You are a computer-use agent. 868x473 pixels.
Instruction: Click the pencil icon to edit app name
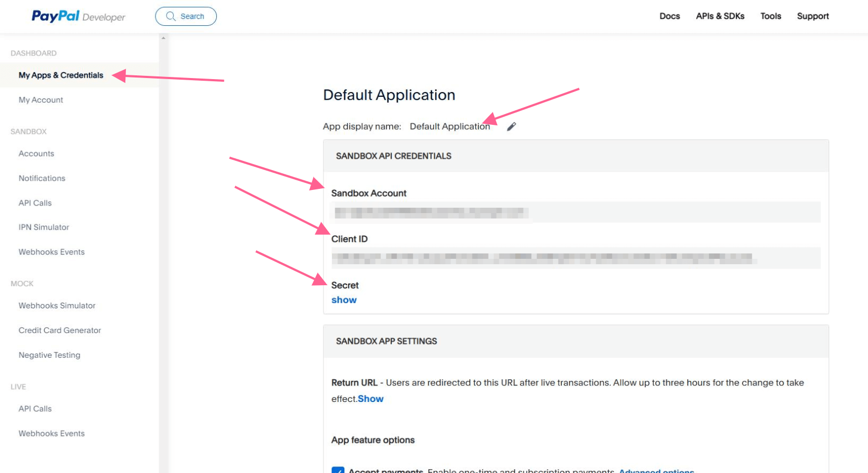click(511, 126)
